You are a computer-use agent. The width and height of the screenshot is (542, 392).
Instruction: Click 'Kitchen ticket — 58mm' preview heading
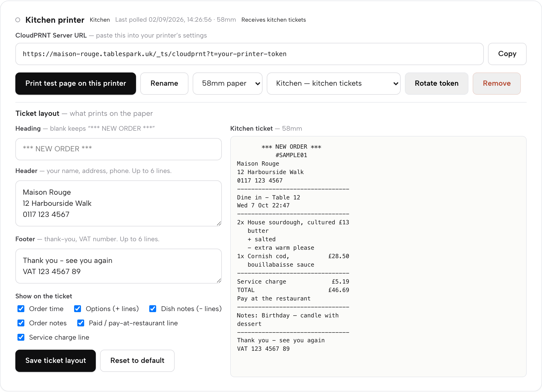266,129
